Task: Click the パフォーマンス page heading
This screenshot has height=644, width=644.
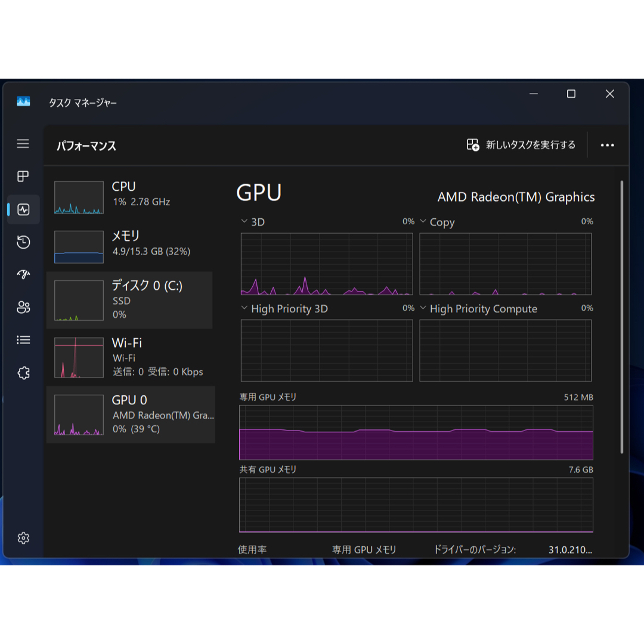Action: click(x=86, y=146)
